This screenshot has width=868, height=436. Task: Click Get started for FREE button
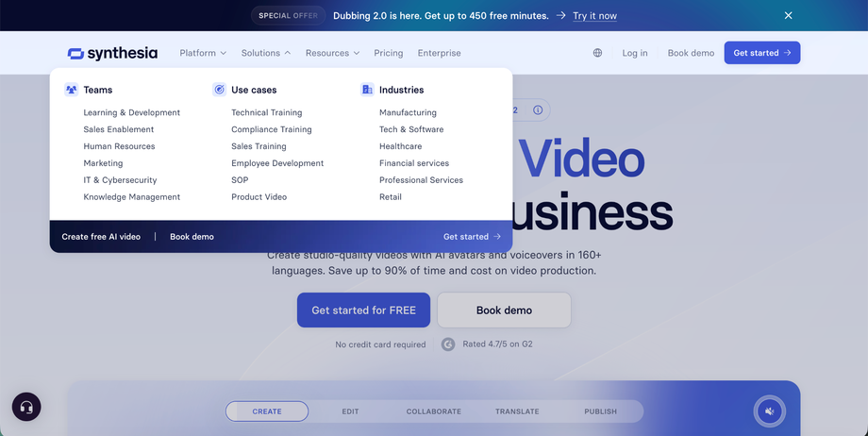tap(363, 310)
